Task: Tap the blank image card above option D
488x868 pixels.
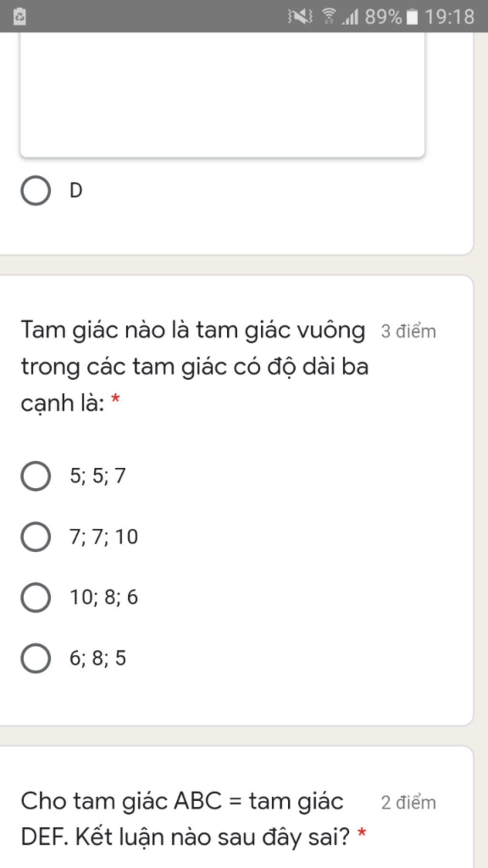Action: click(222, 95)
